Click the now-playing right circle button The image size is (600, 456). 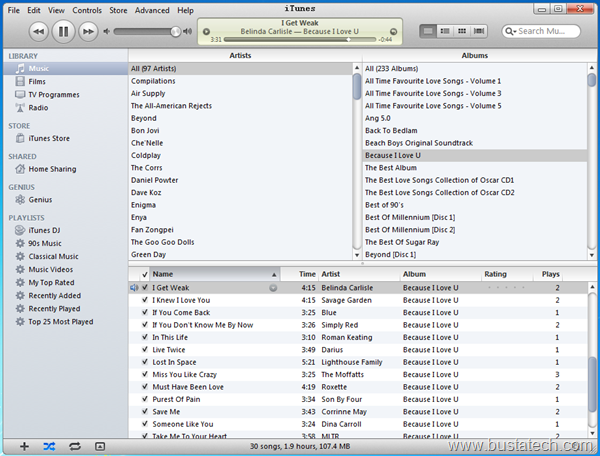point(393,32)
